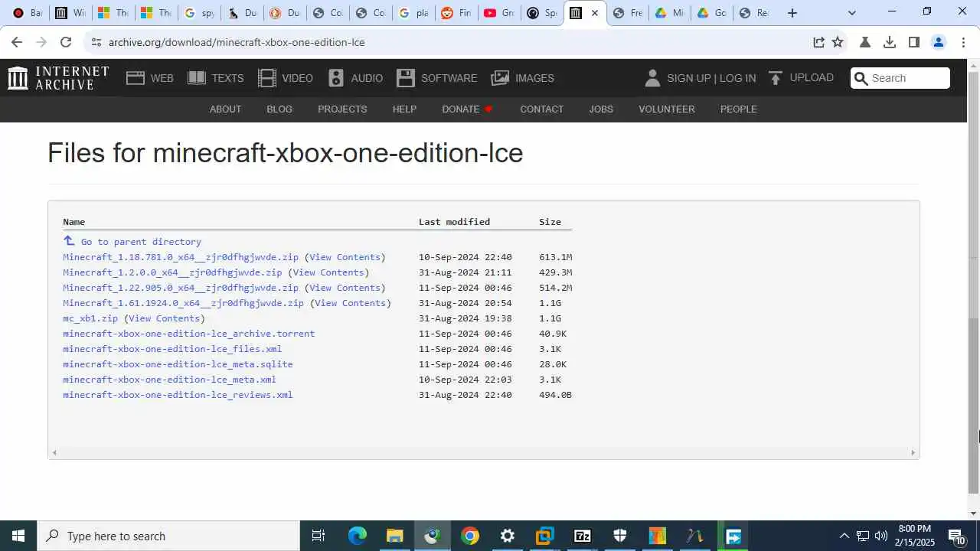Open the Windows Start menu
This screenshot has width=980, height=551.
coord(18,536)
